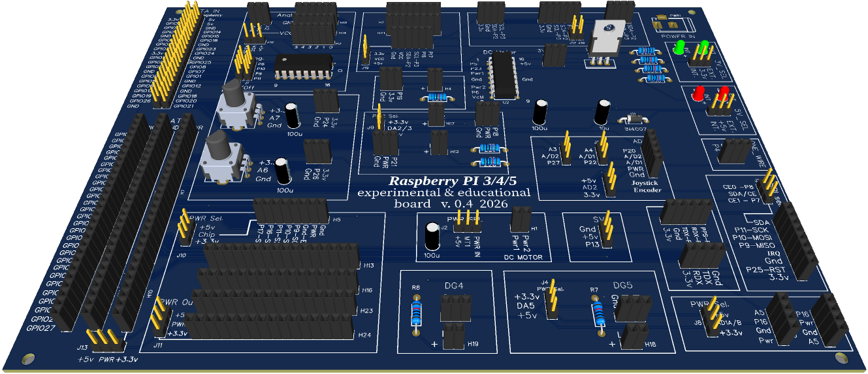Click the H17 connector label
Screen dimensions: 868x374
(x=450, y=124)
